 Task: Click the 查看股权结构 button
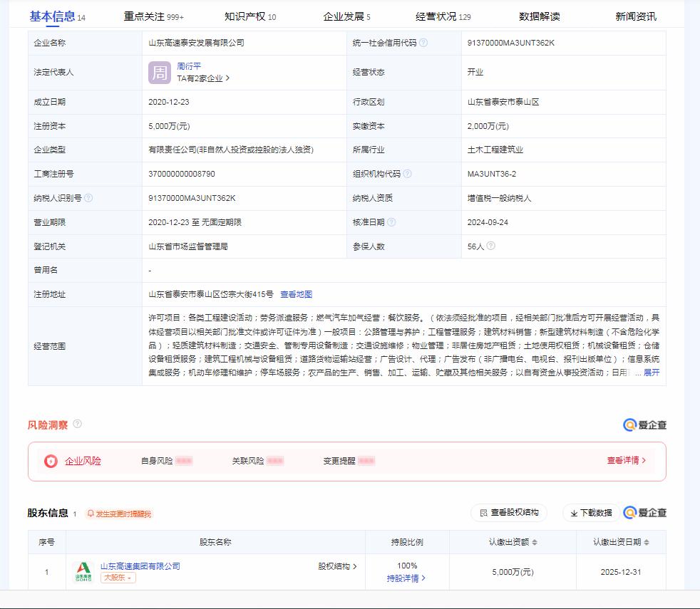[509, 513]
